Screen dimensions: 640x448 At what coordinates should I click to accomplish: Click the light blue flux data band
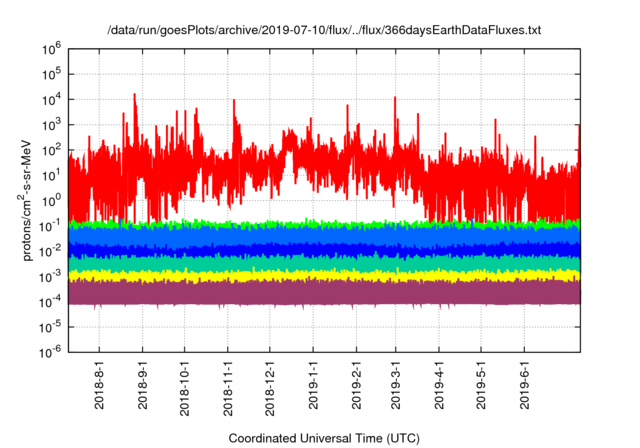324,235
